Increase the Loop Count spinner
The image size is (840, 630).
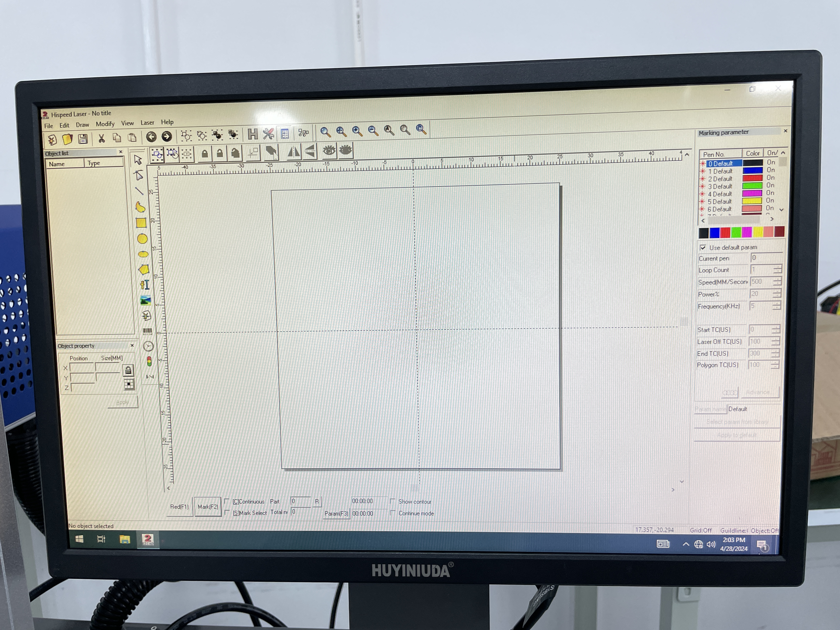777,267
